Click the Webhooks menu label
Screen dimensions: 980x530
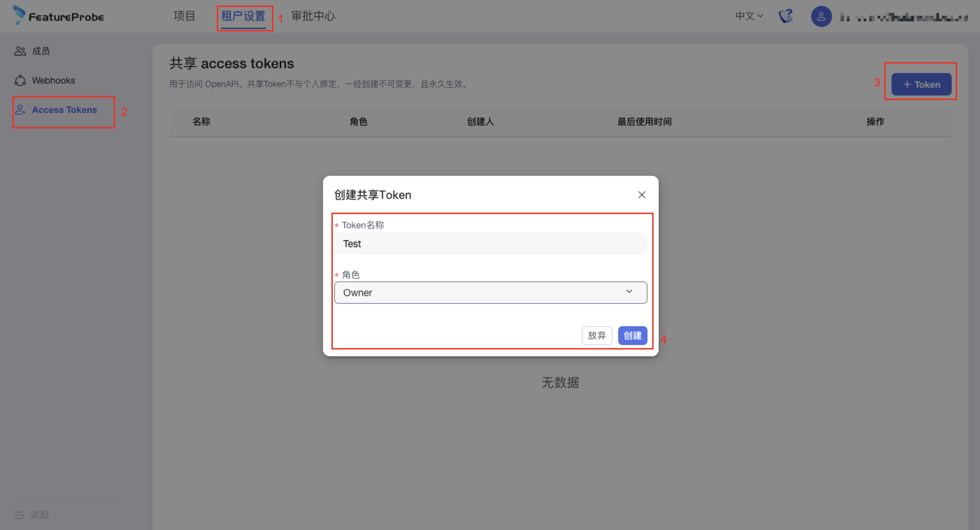[53, 80]
